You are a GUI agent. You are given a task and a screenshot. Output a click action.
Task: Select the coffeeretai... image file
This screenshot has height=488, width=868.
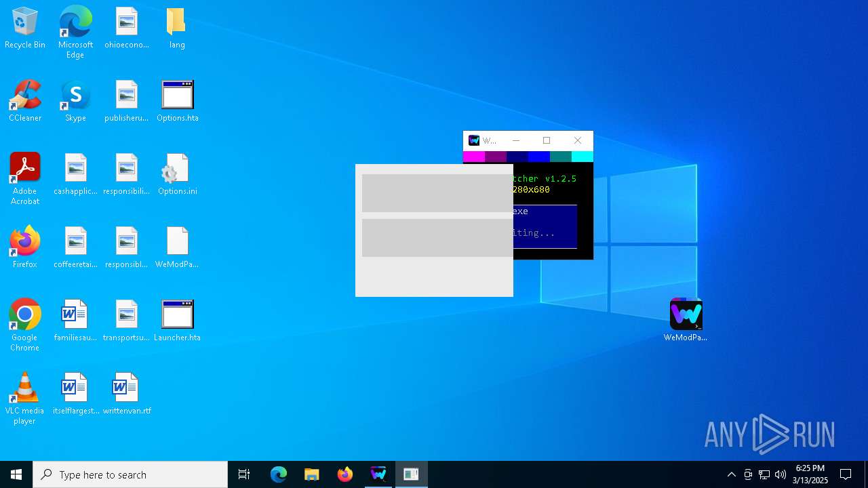(75, 248)
